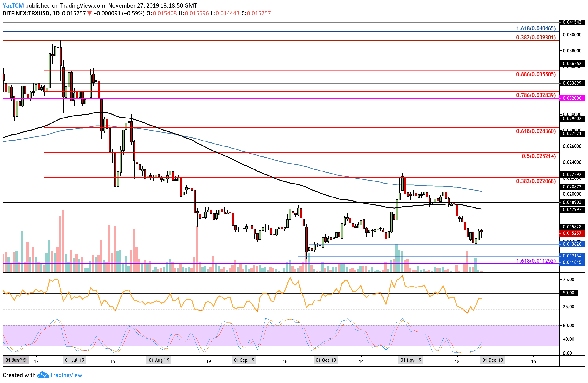Click the 0.041543 price axis tag
Image resolution: width=588 pixels, height=383 pixels.
click(572, 22)
